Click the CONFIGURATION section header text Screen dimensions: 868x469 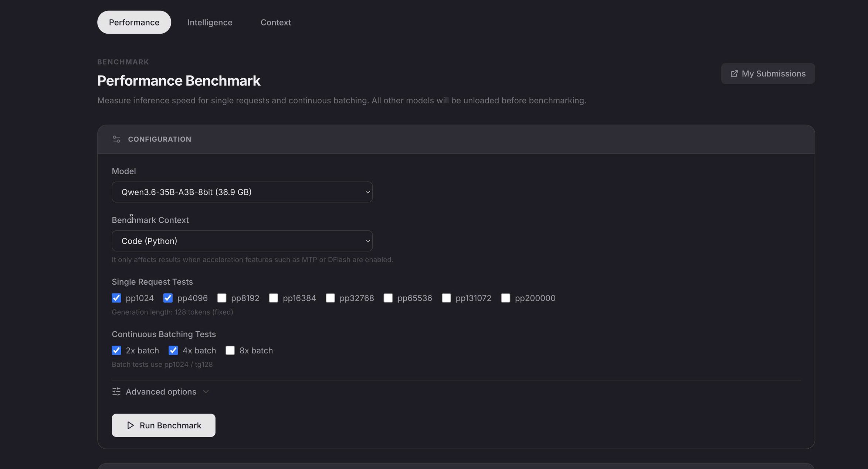pyautogui.click(x=160, y=139)
